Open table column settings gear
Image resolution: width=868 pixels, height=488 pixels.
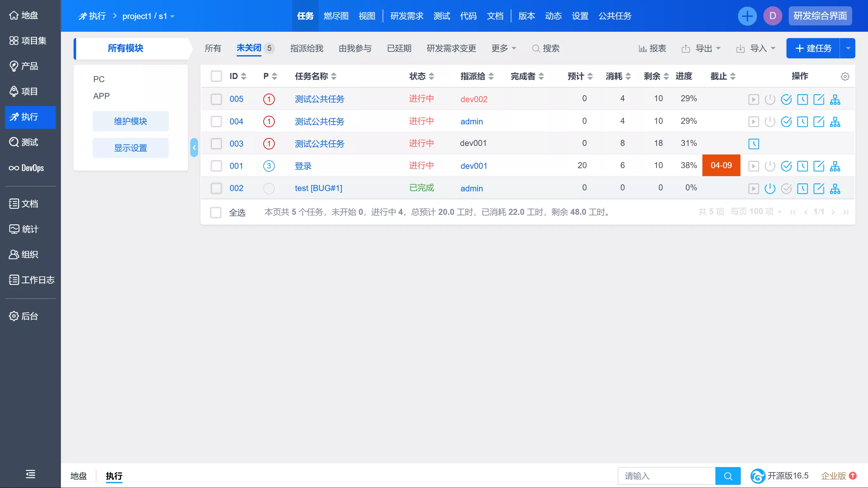[x=845, y=76]
